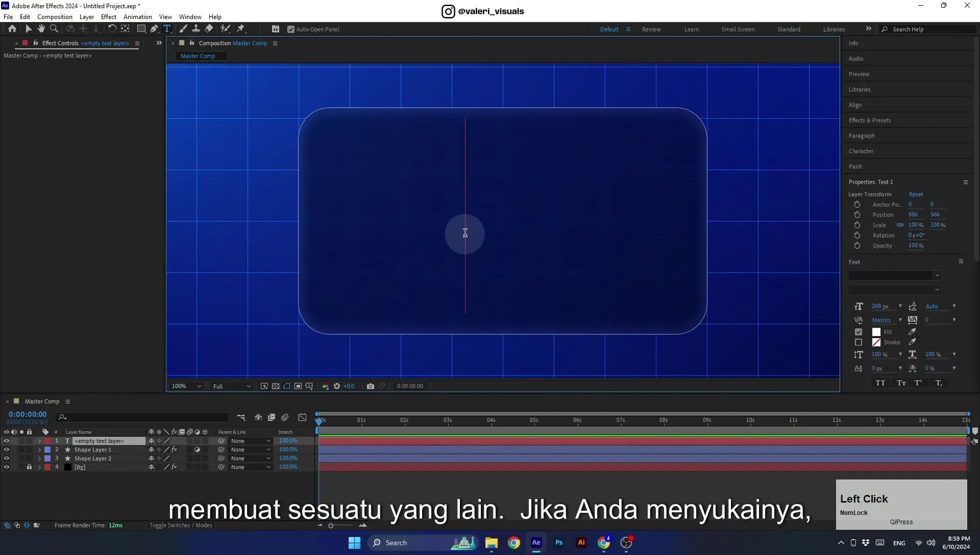Viewport: 980px width, 555px height.
Task: Open parent dropdown for empty text layer
Action: point(250,441)
